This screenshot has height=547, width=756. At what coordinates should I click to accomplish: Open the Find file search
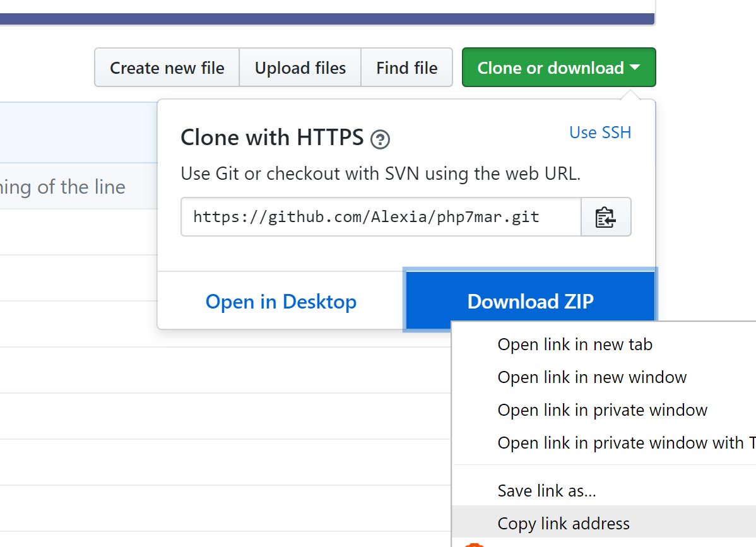coord(406,68)
